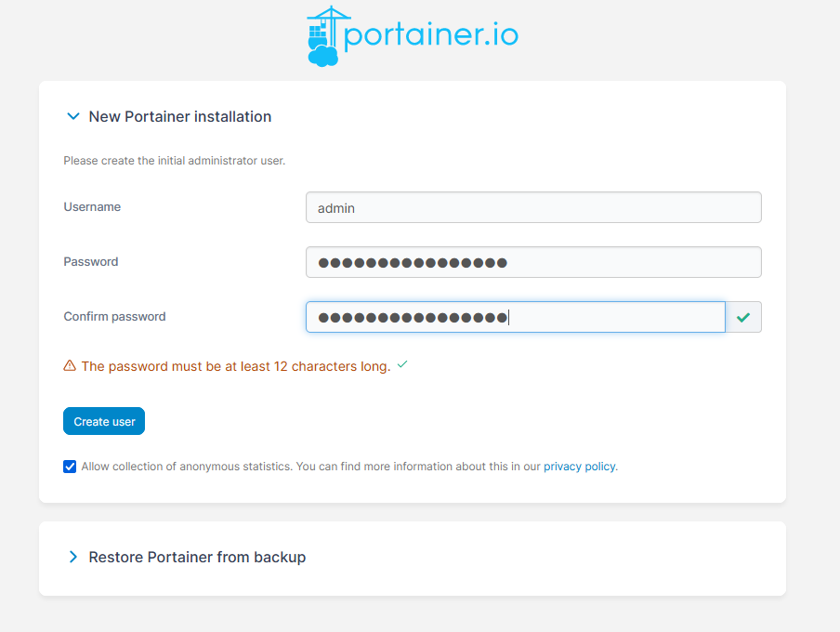
Task: Click the Password label
Action: tap(90, 261)
